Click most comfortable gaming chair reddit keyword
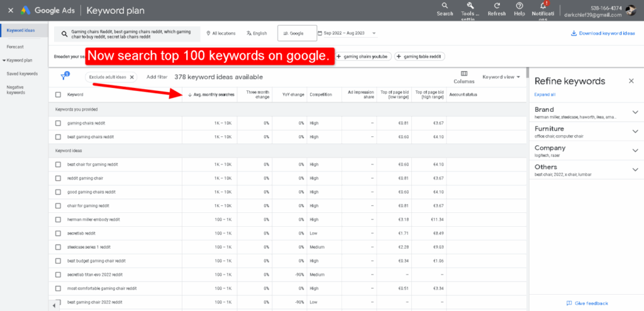This screenshot has height=311, width=644. [x=102, y=288]
